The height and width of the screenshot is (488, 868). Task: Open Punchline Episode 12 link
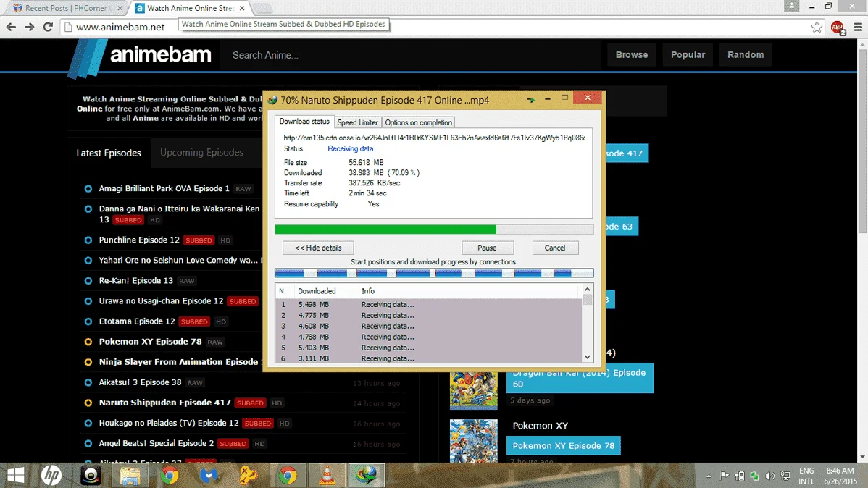pyautogui.click(x=139, y=240)
